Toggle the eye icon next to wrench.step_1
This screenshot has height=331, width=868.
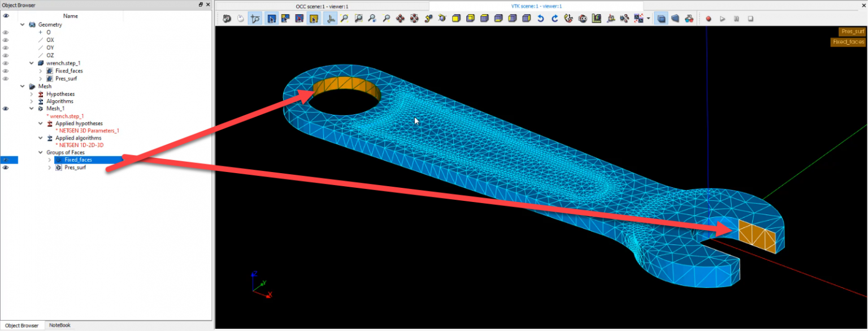6,63
